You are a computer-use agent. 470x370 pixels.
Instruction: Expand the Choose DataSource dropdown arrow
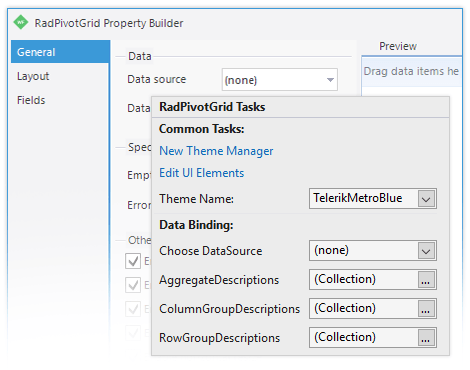[x=426, y=251]
